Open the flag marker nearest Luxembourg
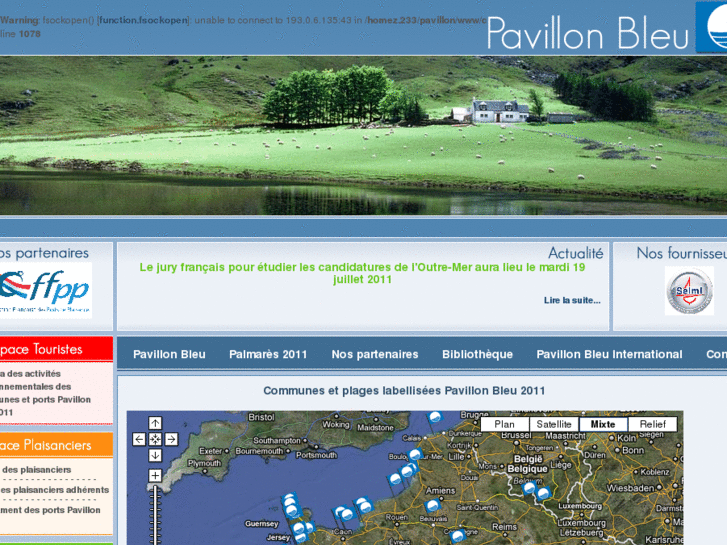 coord(543,494)
